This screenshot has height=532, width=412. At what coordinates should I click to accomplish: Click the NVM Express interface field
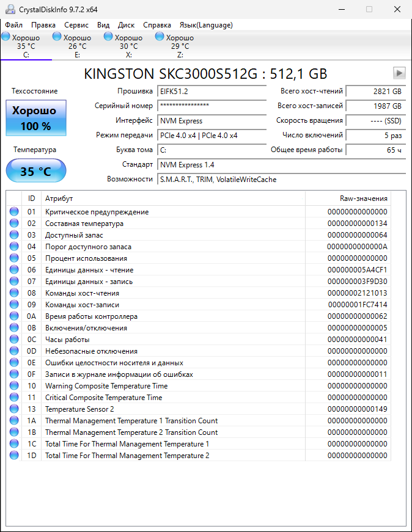pos(212,121)
